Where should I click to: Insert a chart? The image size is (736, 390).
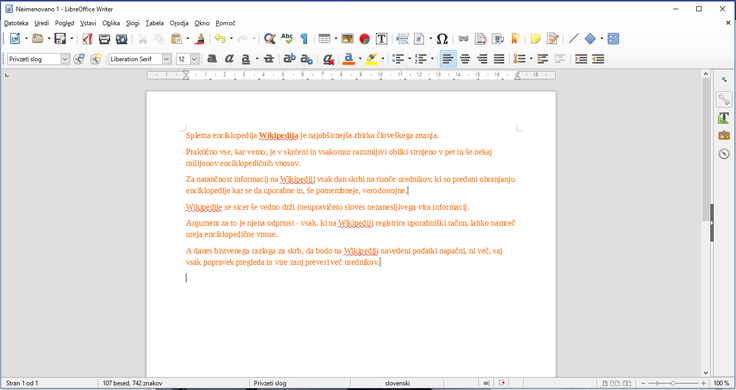[x=365, y=38]
